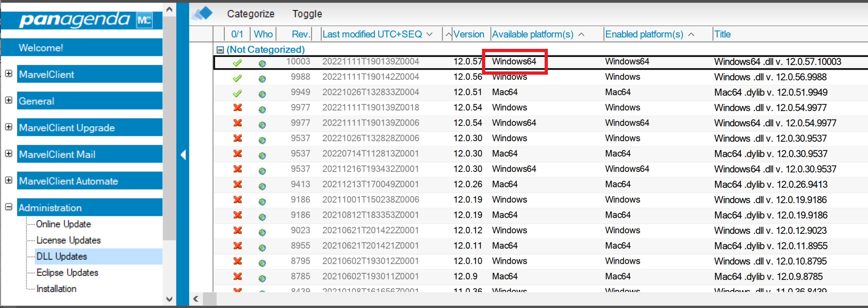Open the Toggle menu
The height and width of the screenshot is (308, 868).
tap(307, 14)
